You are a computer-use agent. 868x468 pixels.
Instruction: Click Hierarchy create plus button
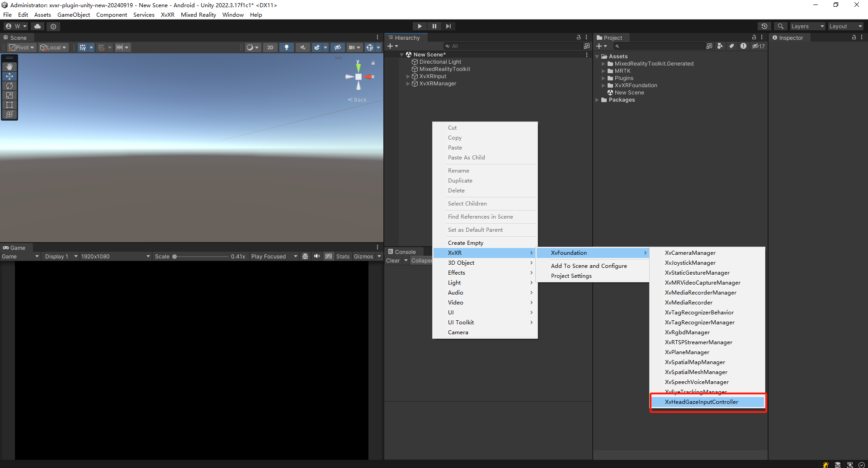[x=390, y=46]
